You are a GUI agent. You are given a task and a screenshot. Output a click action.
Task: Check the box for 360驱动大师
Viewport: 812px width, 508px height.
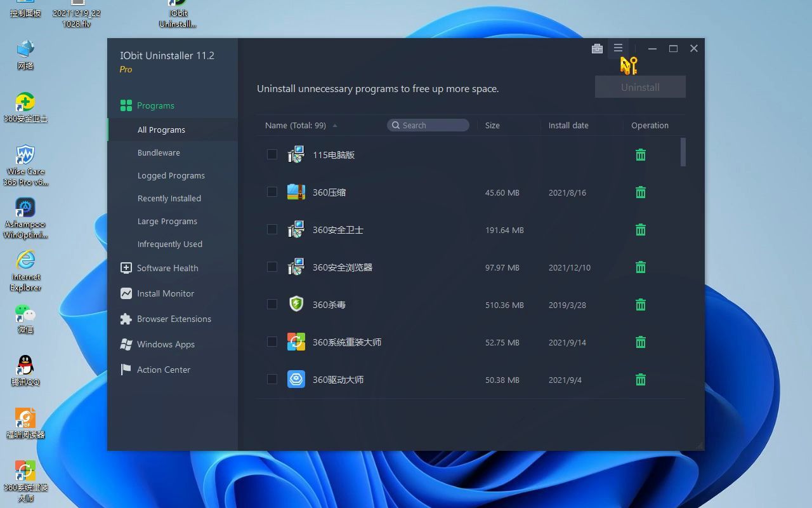coord(272,379)
